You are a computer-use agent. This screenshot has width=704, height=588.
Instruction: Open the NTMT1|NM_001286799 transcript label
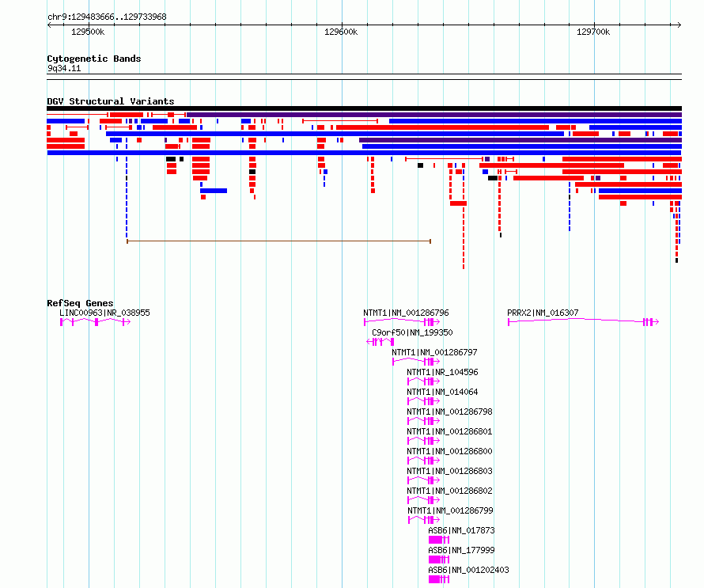click(x=450, y=510)
